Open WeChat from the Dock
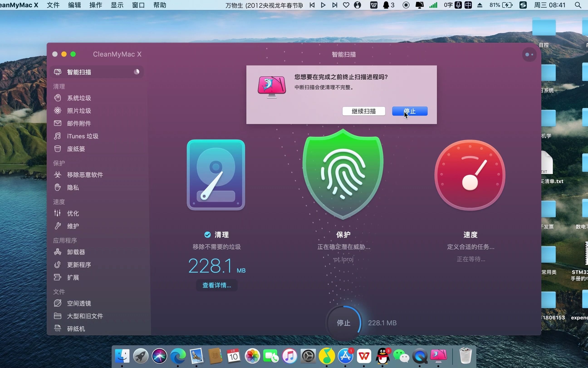Image resolution: width=588 pixels, height=368 pixels. tap(401, 356)
